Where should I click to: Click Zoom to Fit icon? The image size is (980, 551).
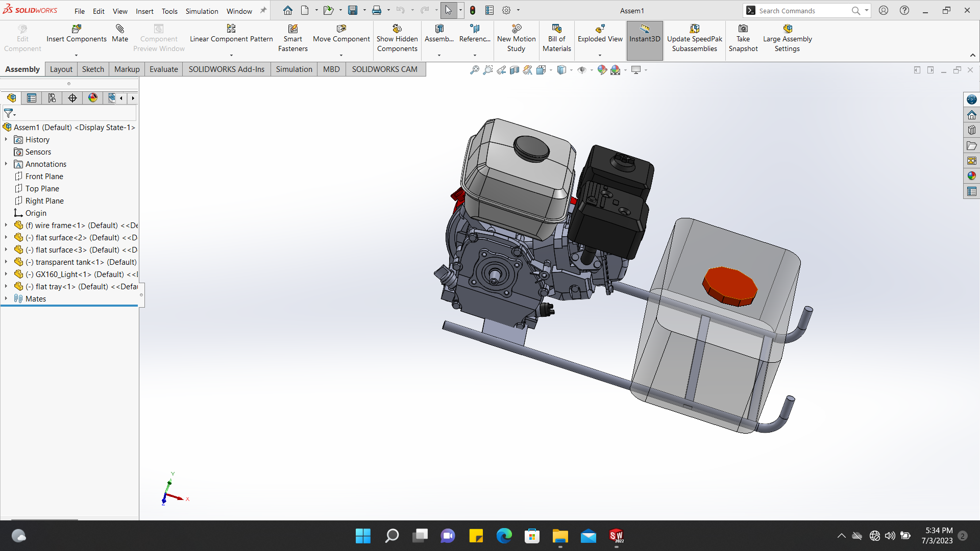(474, 70)
